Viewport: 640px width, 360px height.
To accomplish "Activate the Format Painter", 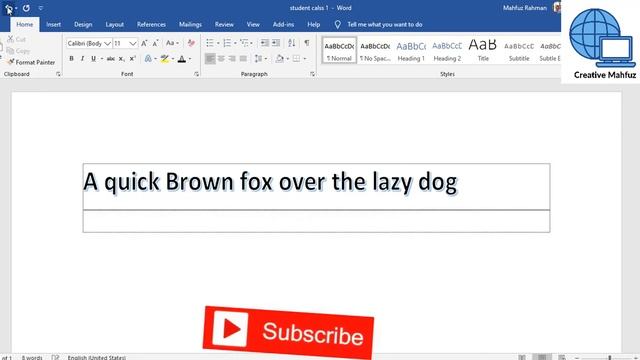I will click(31, 62).
